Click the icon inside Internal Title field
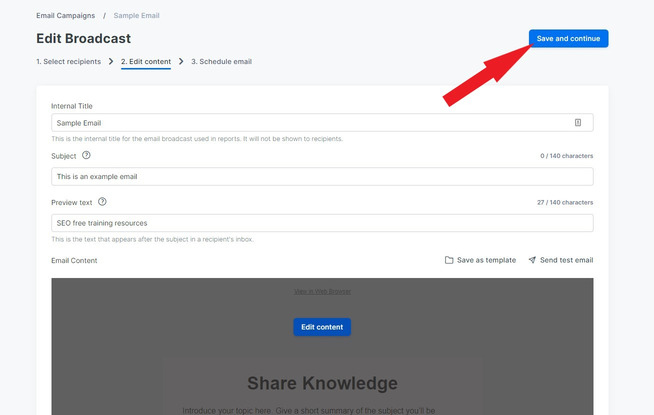 pyautogui.click(x=578, y=123)
